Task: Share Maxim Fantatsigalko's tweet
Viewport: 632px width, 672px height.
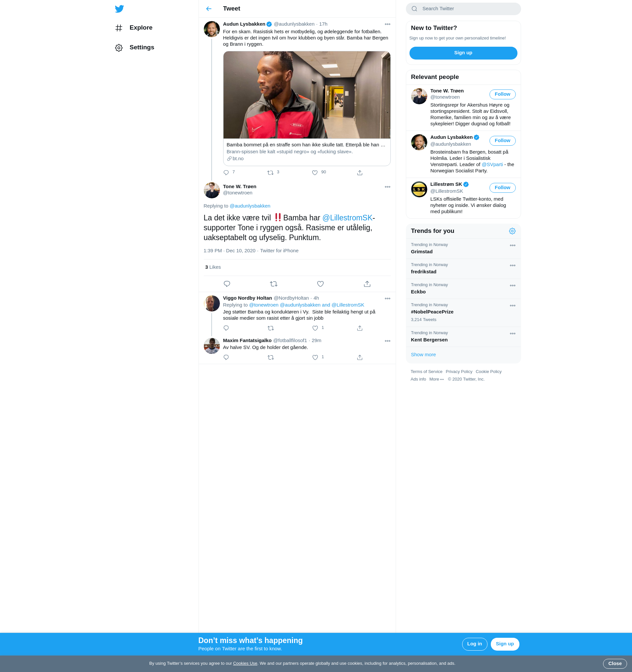Action: click(x=360, y=357)
